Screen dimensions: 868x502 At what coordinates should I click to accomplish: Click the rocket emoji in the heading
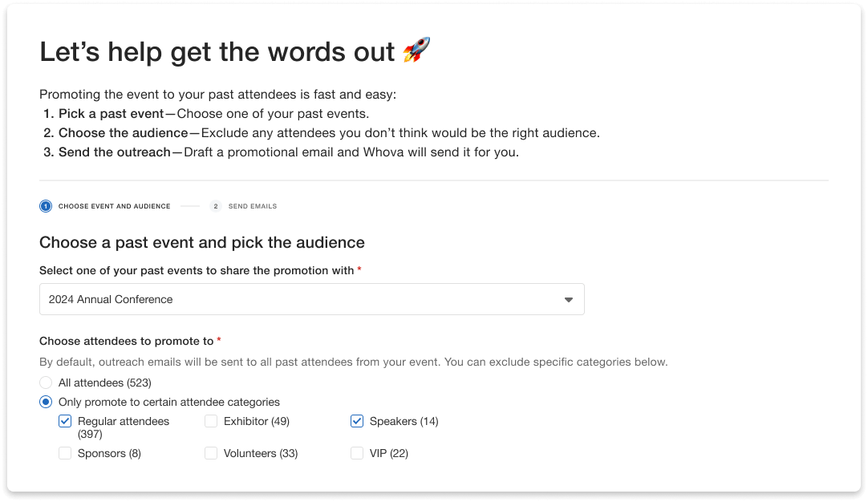(416, 51)
